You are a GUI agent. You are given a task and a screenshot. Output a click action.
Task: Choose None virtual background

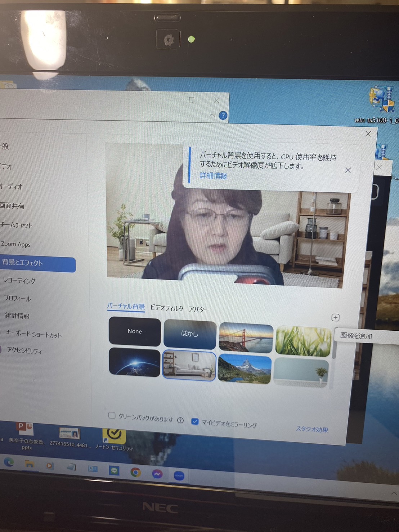(135, 331)
